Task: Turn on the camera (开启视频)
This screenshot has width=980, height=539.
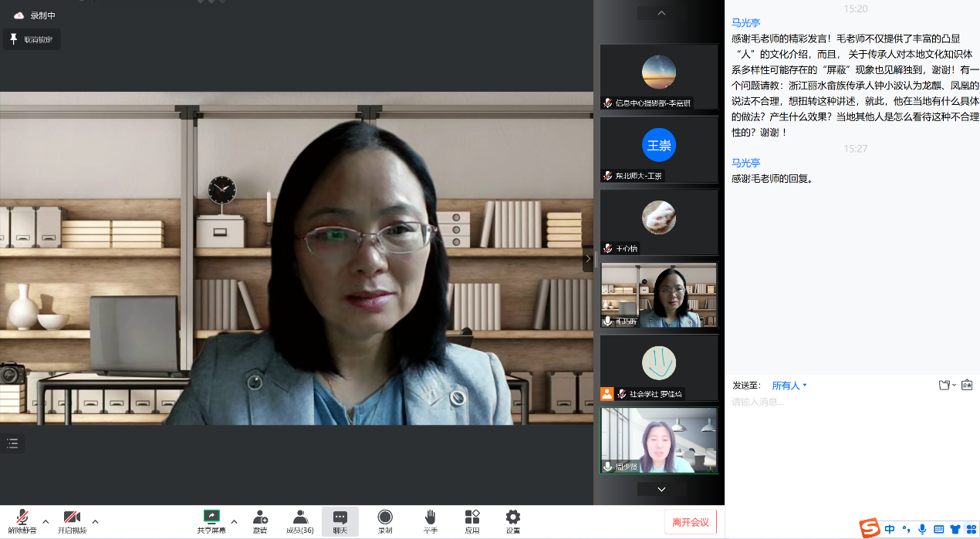Action: [72, 521]
